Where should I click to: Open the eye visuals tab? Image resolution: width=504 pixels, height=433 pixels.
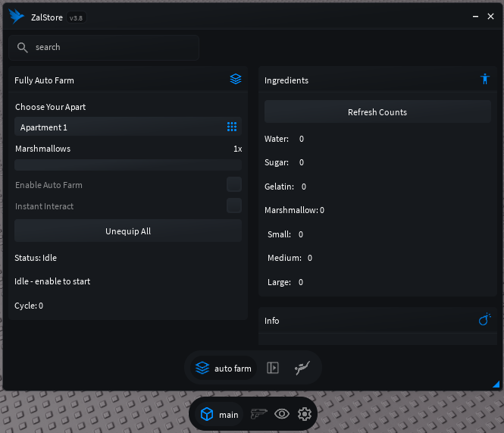282,414
